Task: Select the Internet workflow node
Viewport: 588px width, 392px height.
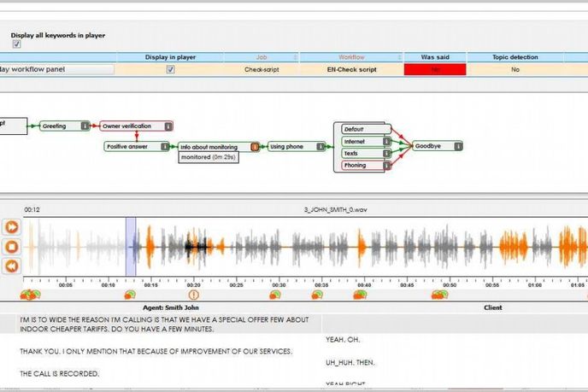Action: (366, 141)
